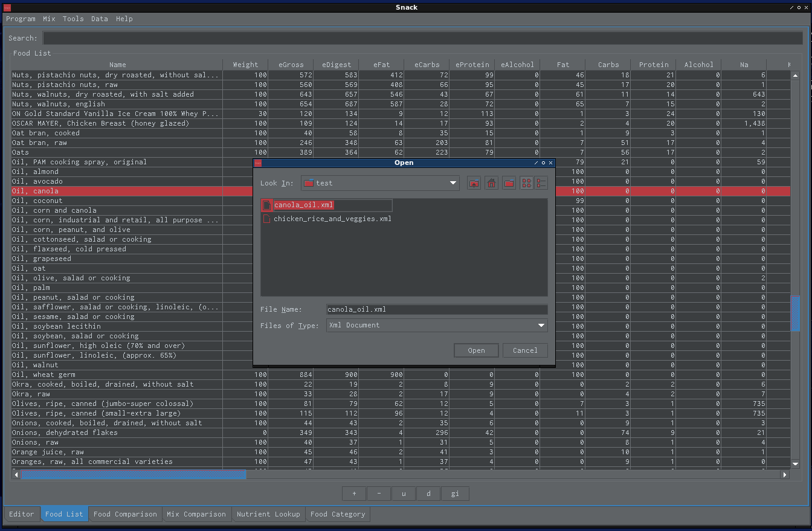
Task: Click the vertical scrollbar thumb of food list
Action: [x=795, y=313]
